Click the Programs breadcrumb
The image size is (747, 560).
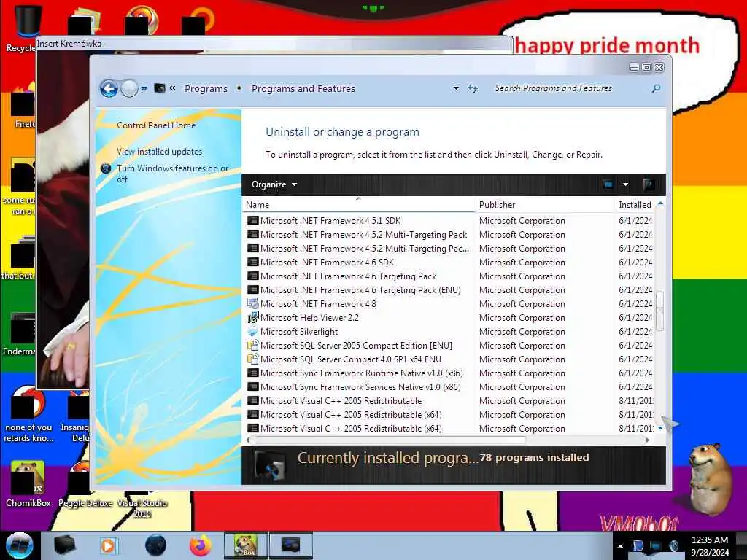[x=206, y=88]
